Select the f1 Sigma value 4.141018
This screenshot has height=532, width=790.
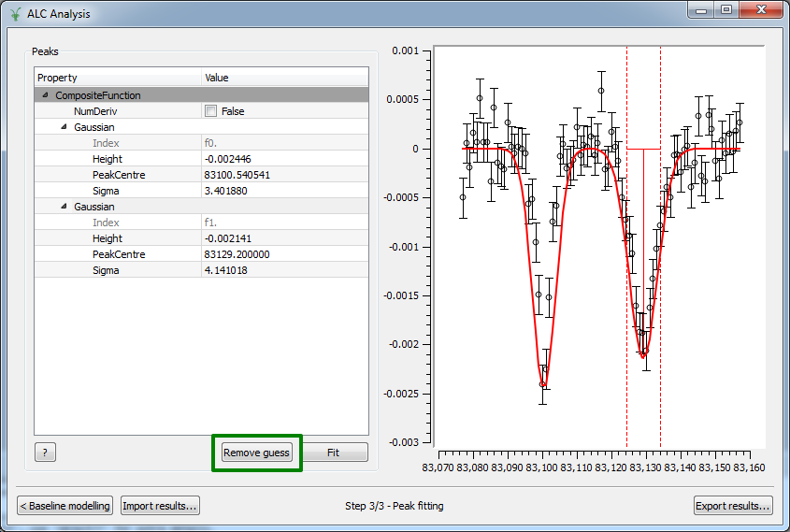click(x=284, y=270)
